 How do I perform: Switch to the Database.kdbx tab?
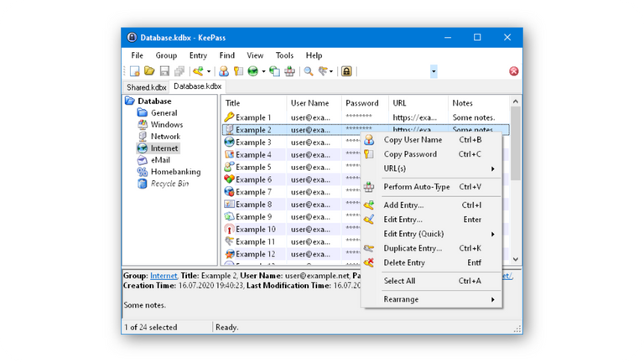tap(198, 86)
